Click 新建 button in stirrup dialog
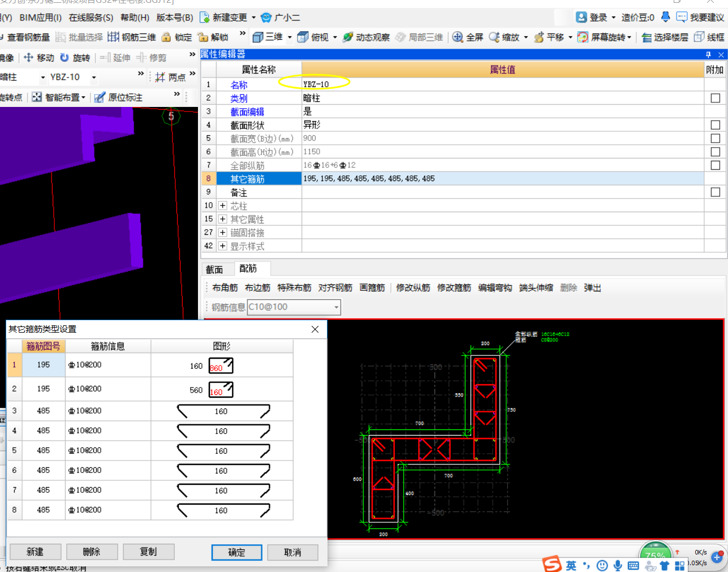The height and width of the screenshot is (572, 728). [35, 552]
